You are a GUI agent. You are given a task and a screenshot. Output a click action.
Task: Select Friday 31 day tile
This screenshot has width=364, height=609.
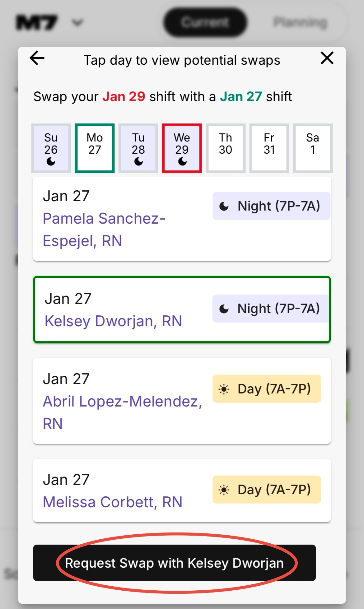269,148
